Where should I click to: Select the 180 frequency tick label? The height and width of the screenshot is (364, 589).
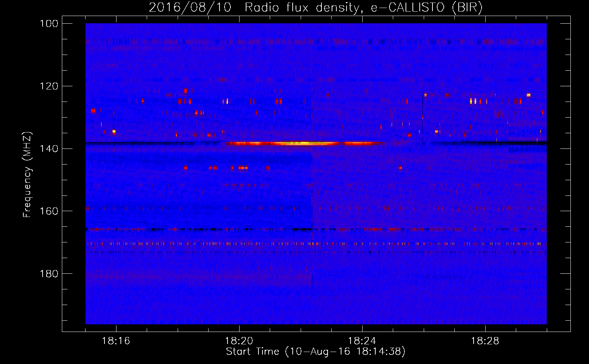pos(49,274)
